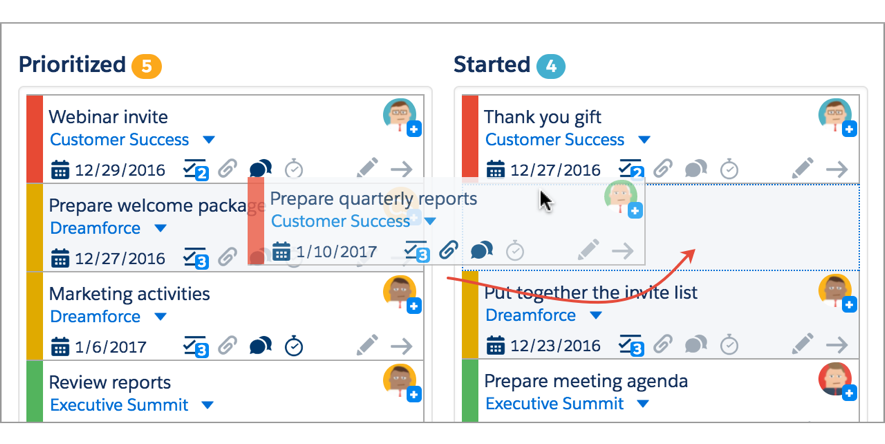Click the paperclip attachment icon on Webinar invite
The image size is (885, 444).
click(228, 169)
